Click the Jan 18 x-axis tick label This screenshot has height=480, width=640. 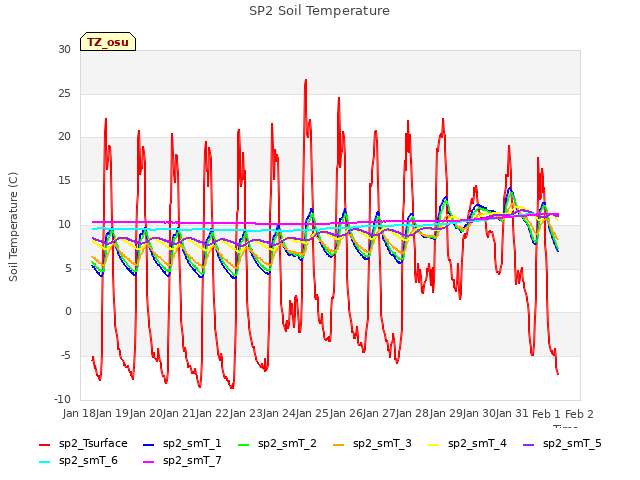click(x=79, y=413)
